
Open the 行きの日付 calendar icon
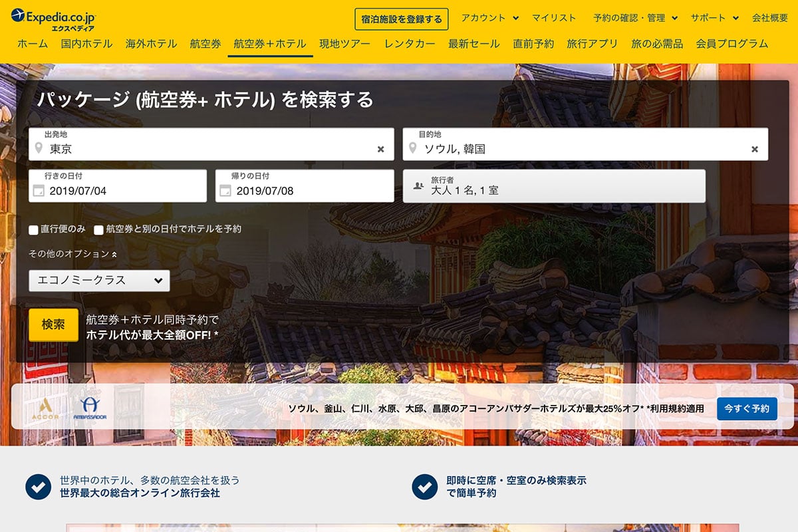coord(39,191)
